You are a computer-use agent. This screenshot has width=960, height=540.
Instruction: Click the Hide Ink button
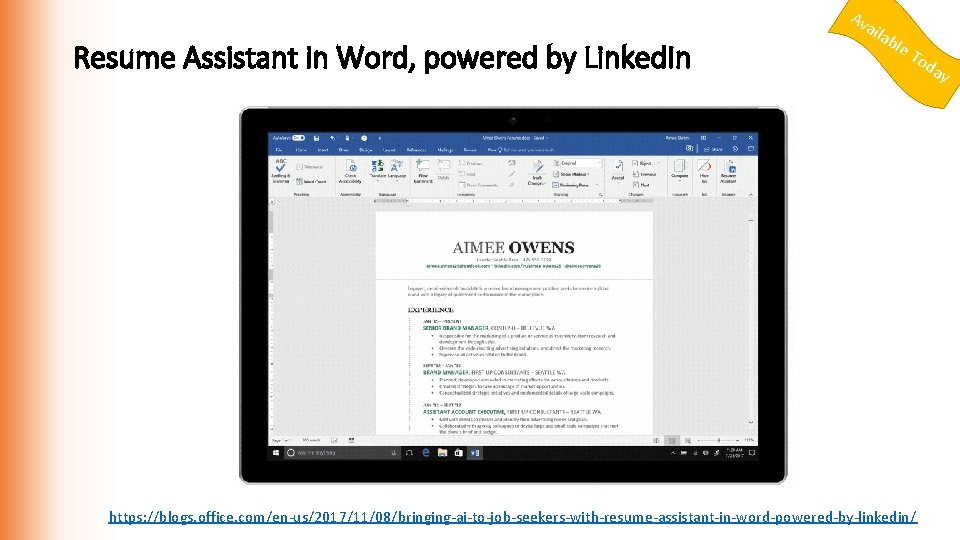[705, 171]
